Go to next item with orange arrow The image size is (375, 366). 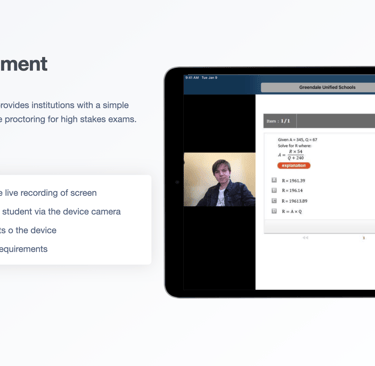click(x=364, y=238)
